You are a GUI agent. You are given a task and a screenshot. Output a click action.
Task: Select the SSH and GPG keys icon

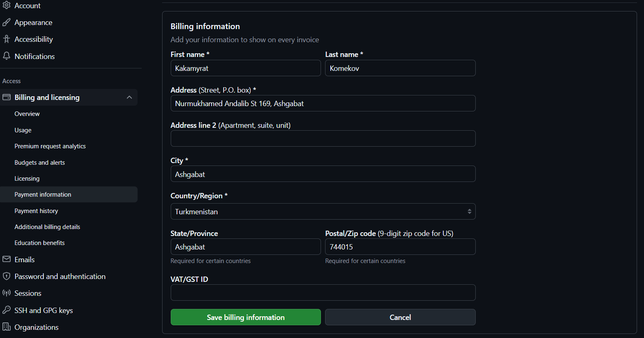[7, 310]
